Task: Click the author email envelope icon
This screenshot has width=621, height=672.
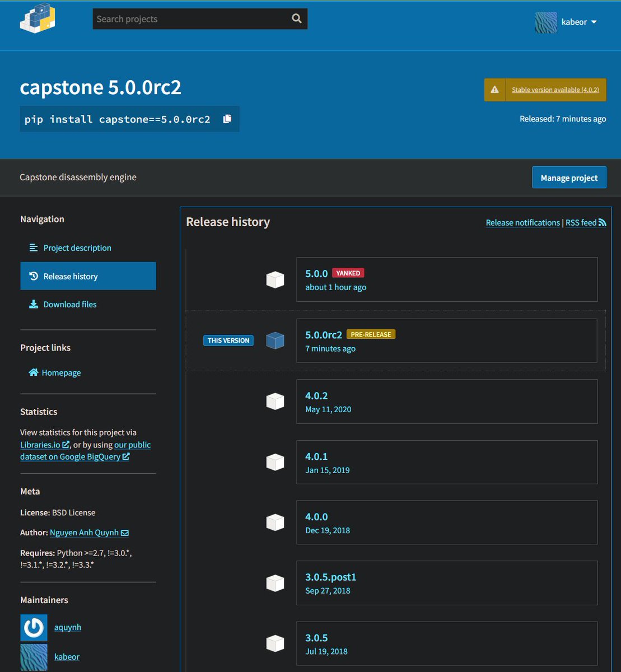Action: (x=125, y=533)
